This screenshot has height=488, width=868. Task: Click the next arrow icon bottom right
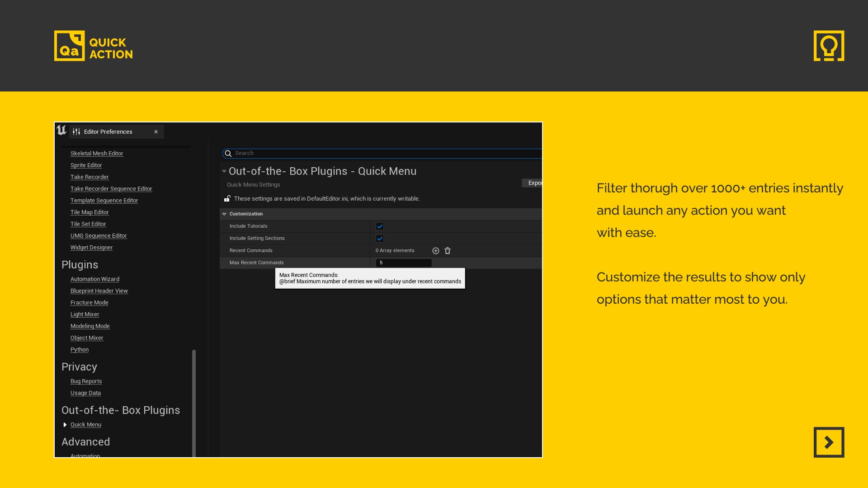click(829, 442)
